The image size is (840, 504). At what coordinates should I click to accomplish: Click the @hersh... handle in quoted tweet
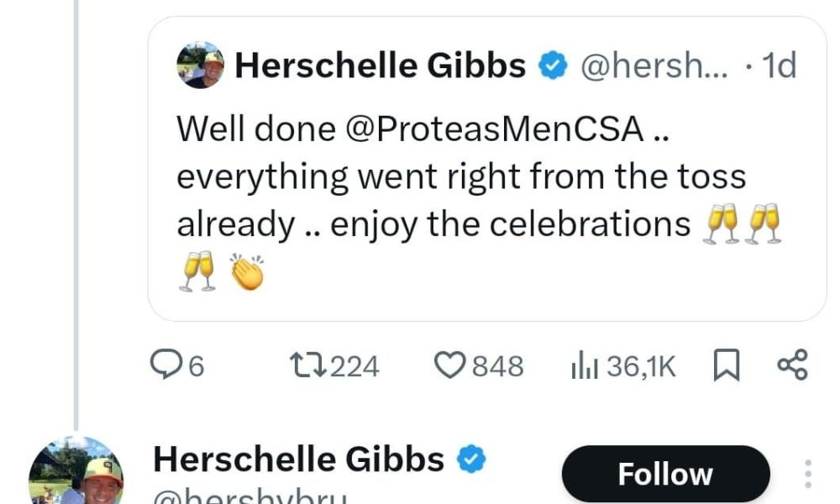tap(654, 66)
